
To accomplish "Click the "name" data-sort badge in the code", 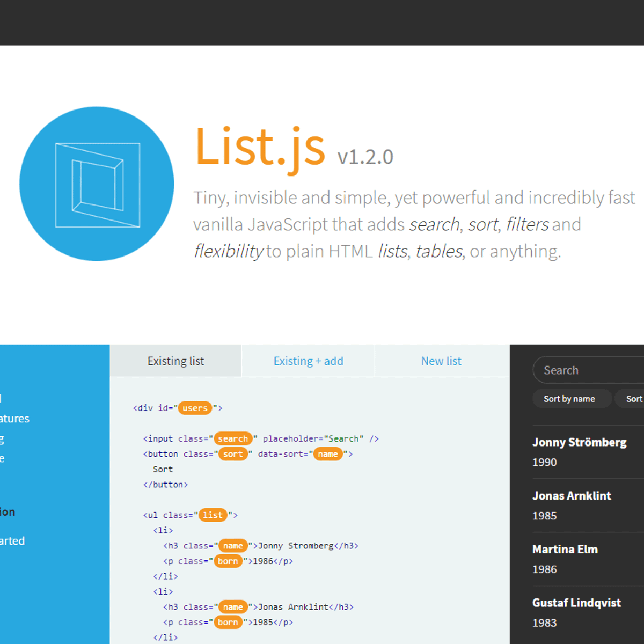I will 328,454.
